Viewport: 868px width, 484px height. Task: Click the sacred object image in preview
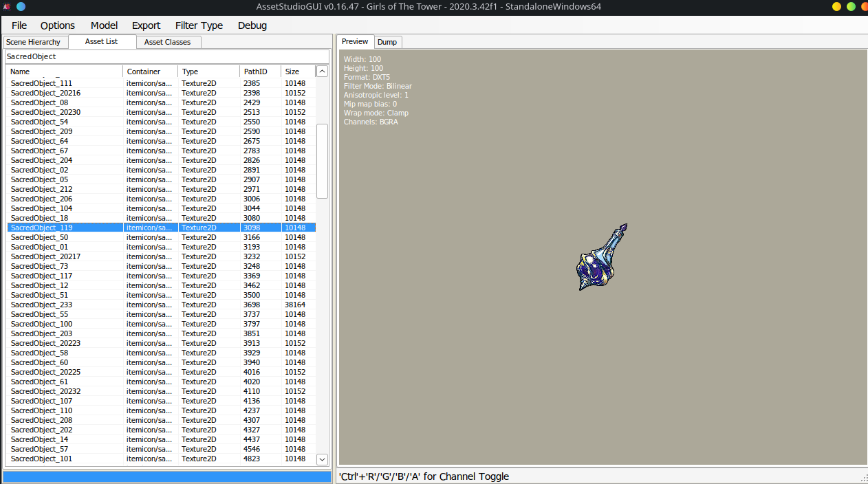click(601, 258)
